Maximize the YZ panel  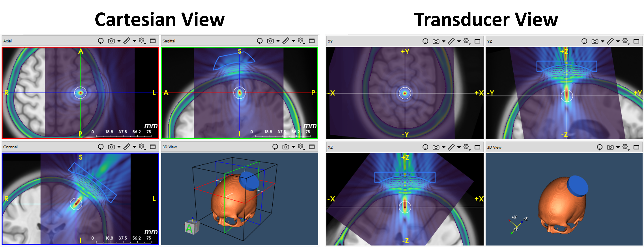pos(636,41)
